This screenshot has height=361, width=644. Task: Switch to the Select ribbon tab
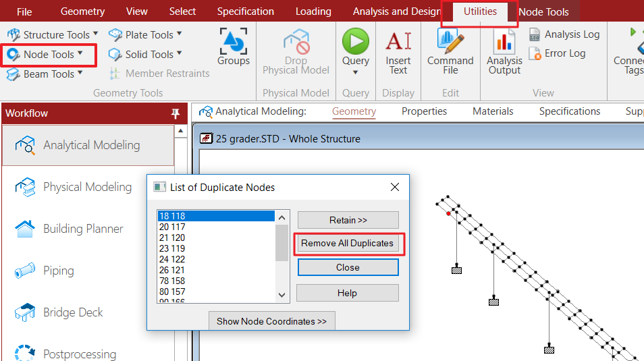point(182,11)
